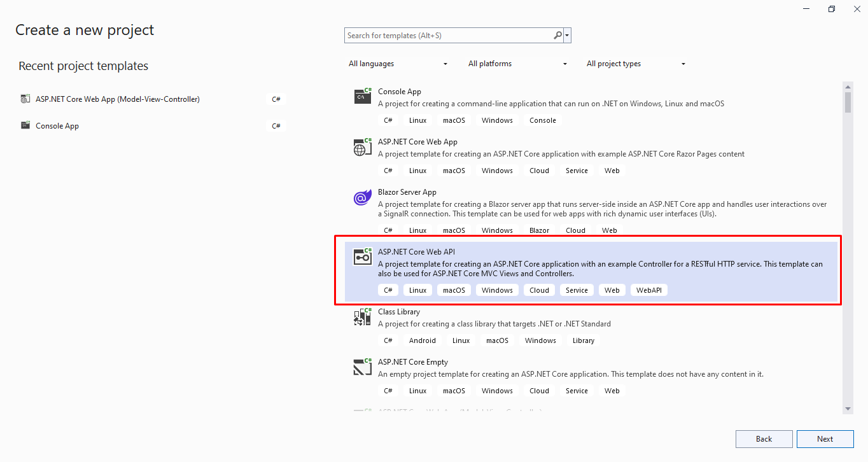The height and width of the screenshot is (462, 868).
Task: Click the Console tag on Console App
Action: [543, 120]
